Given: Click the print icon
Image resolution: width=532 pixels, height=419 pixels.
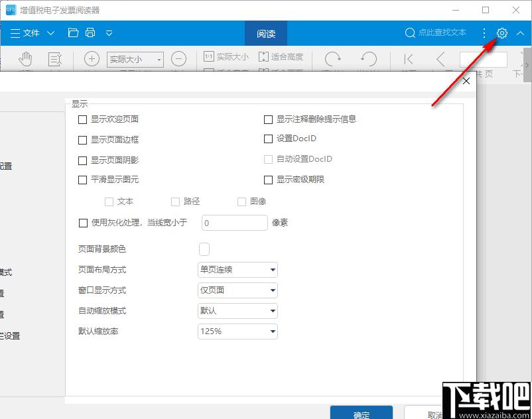Looking at the screenshot, I should [90, 32].
